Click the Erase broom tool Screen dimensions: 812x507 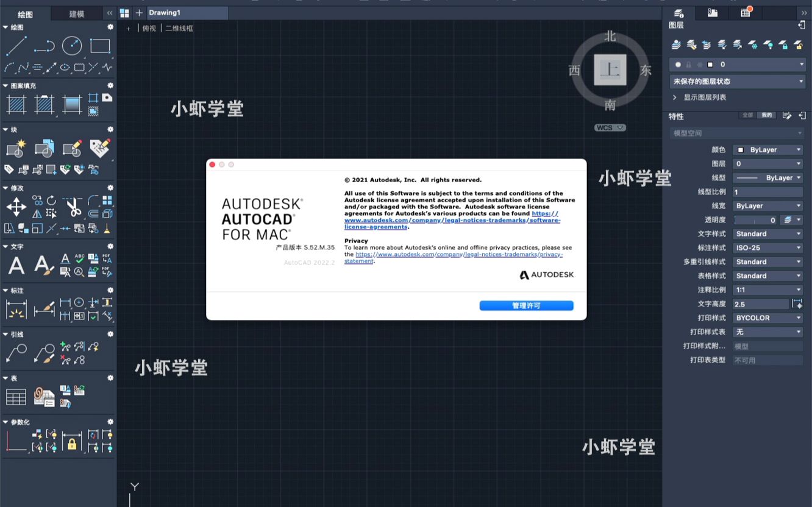pos(107,229)
